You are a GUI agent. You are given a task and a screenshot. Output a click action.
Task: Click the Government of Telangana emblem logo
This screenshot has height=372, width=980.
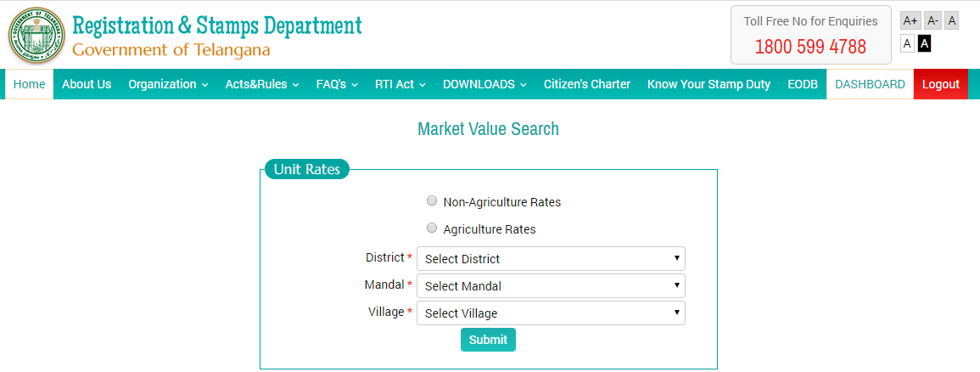36,35
